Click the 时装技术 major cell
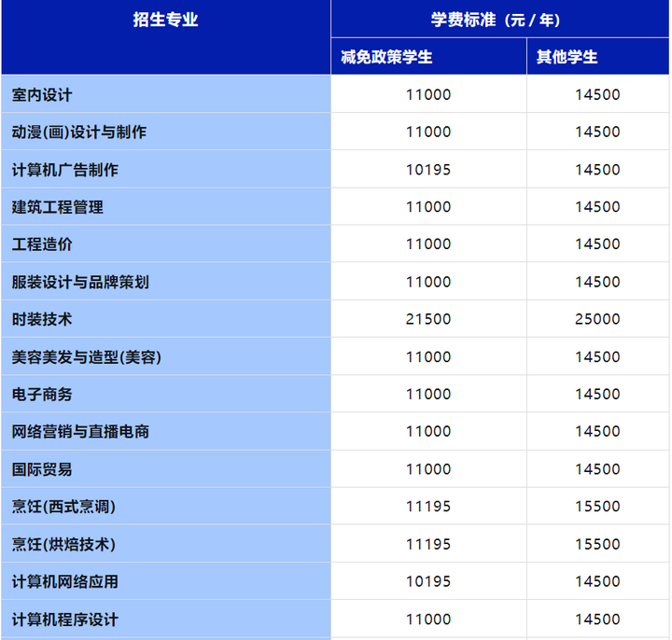This screenshot has height=640, width=672. pos(42,319)
